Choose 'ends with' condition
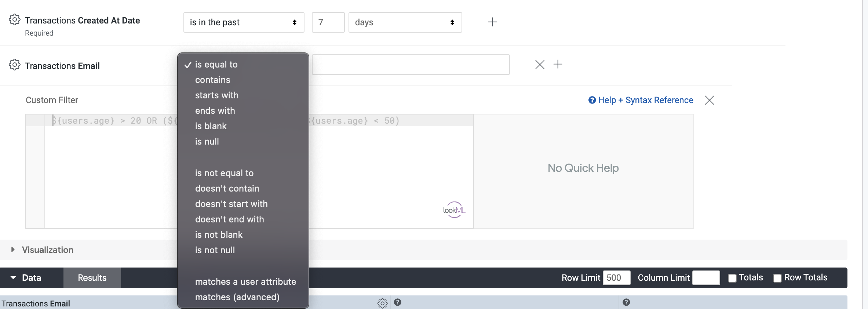Viewport: 868px width, 309px height. 243,110
